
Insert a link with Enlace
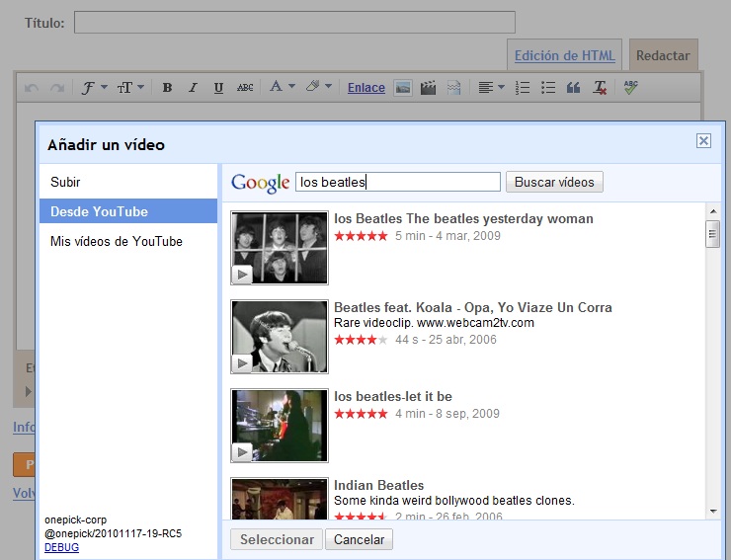pyautogui.click(x=366, y=88)
